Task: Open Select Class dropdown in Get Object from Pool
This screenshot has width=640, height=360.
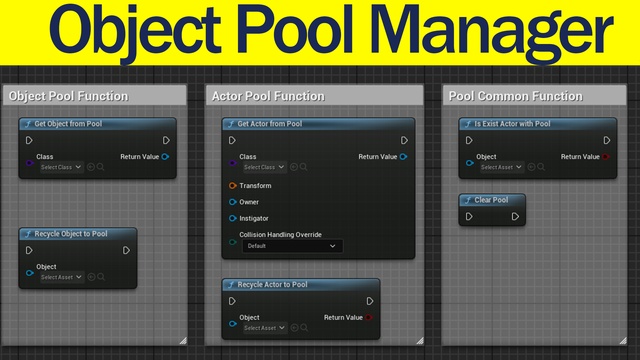Action: click(x=61, y=167)
